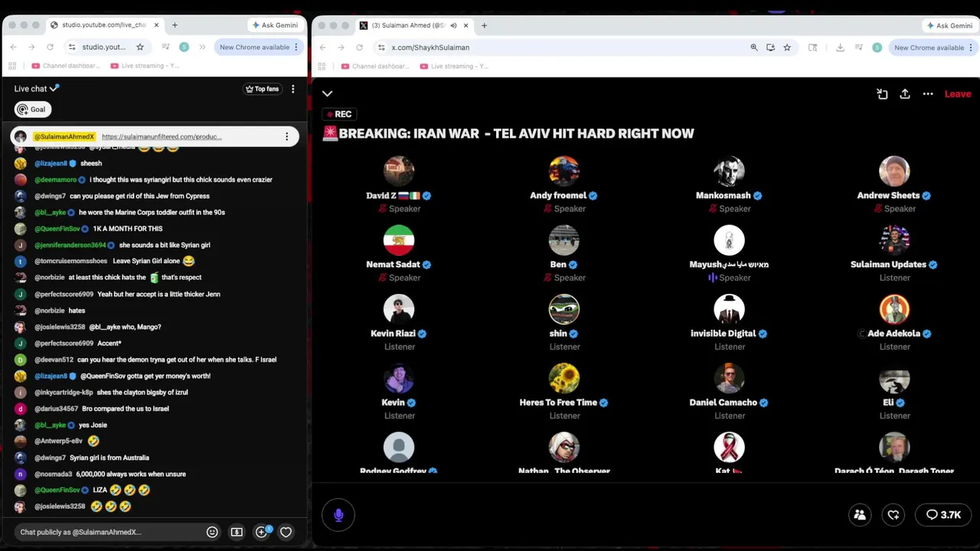Click the Goal chip in live chat

pos(32,109)
